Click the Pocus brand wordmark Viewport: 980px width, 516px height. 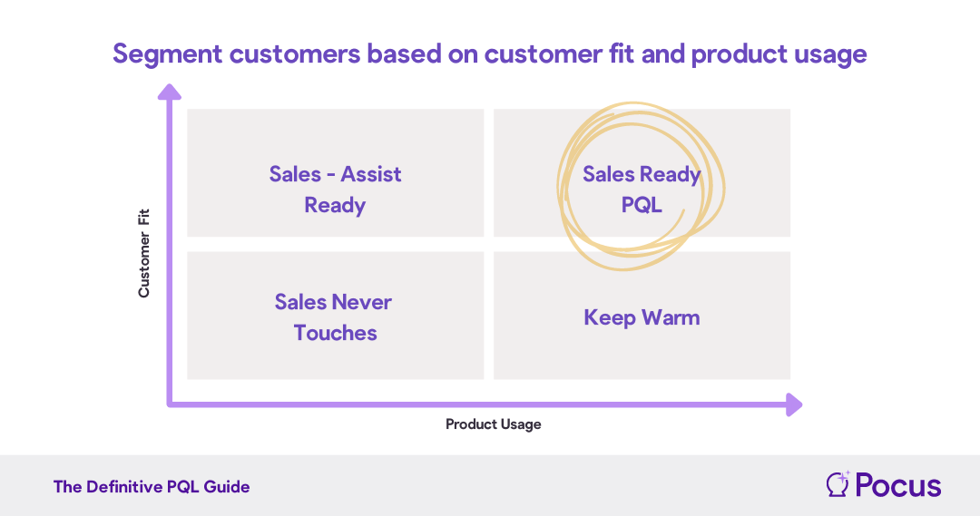pyautogui.click(x=898, y=485)
